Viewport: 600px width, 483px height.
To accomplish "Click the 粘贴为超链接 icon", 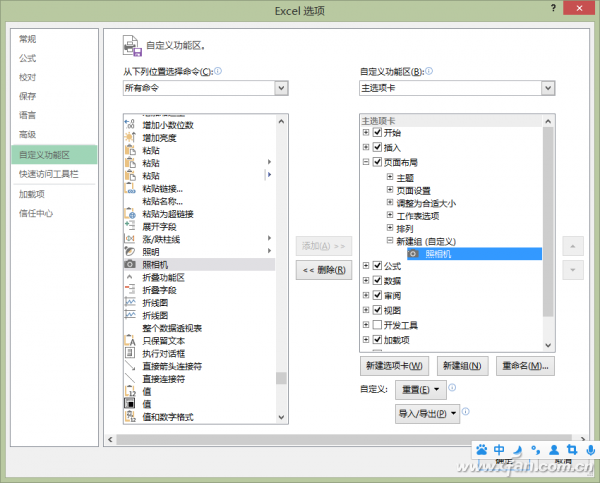I will point(130,214).
